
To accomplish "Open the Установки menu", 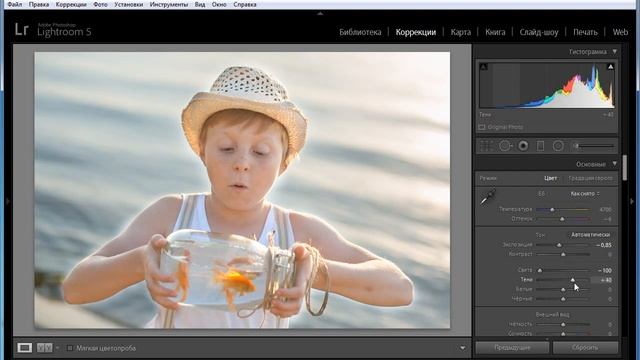I will coord(129,4).
